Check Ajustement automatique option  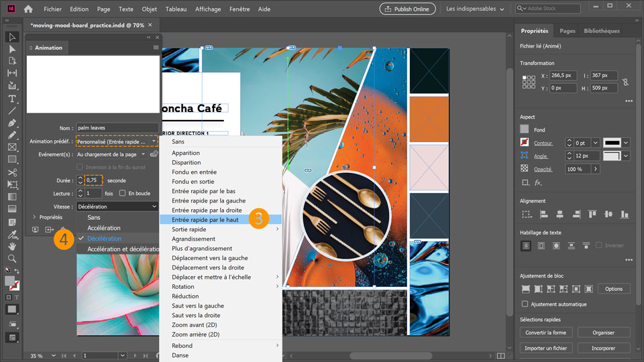click(x=525, y=304)
